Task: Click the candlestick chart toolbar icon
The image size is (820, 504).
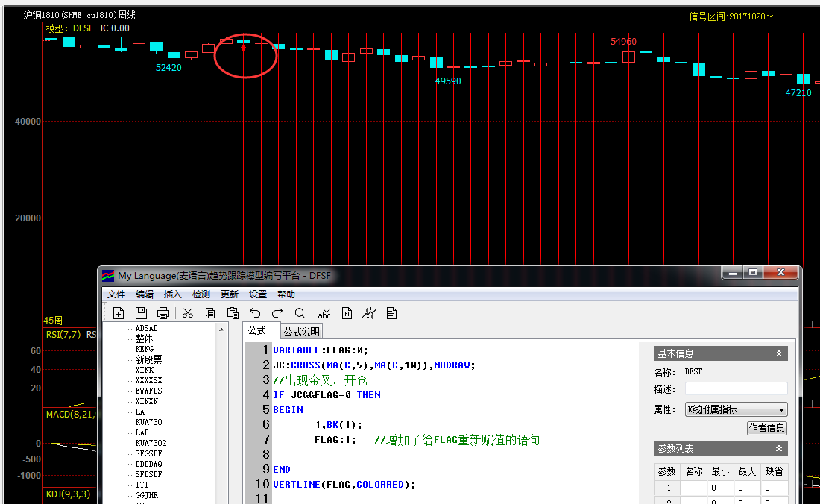Action: 369,313
